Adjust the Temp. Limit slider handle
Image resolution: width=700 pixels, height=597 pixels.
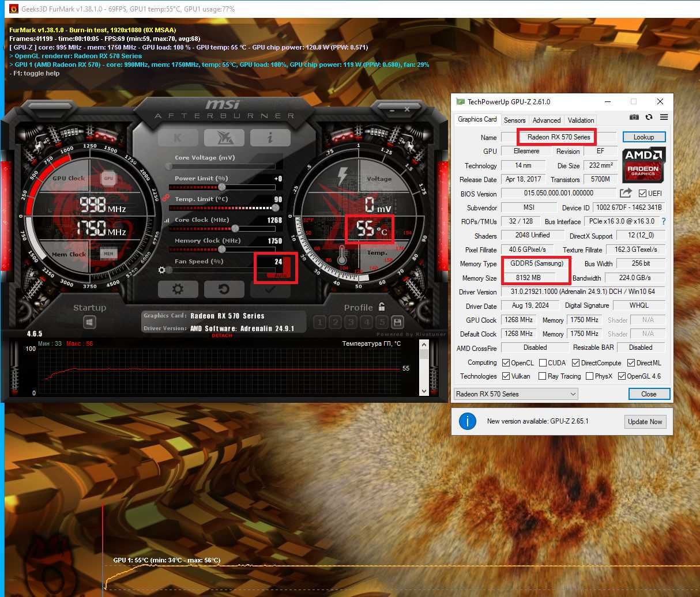point(276,207)
